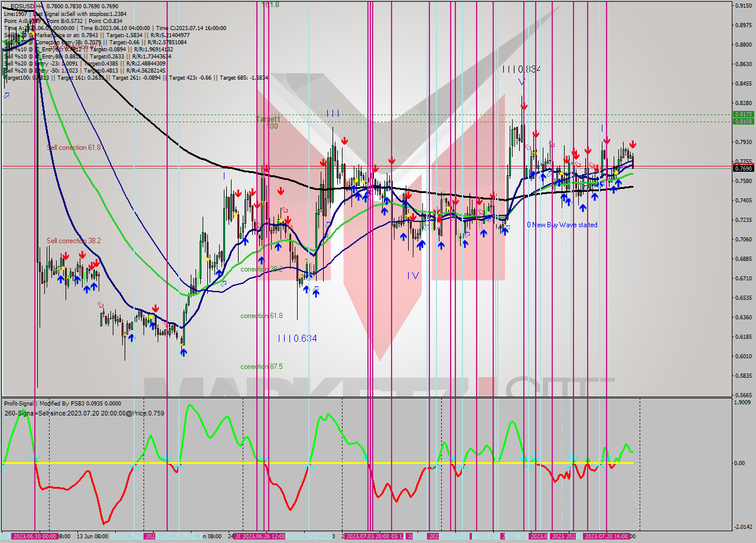Viewport: 756px width, 543px height.
Task: Select the 2023.07.03 20:00 date marker
Action: click(367, 537)
